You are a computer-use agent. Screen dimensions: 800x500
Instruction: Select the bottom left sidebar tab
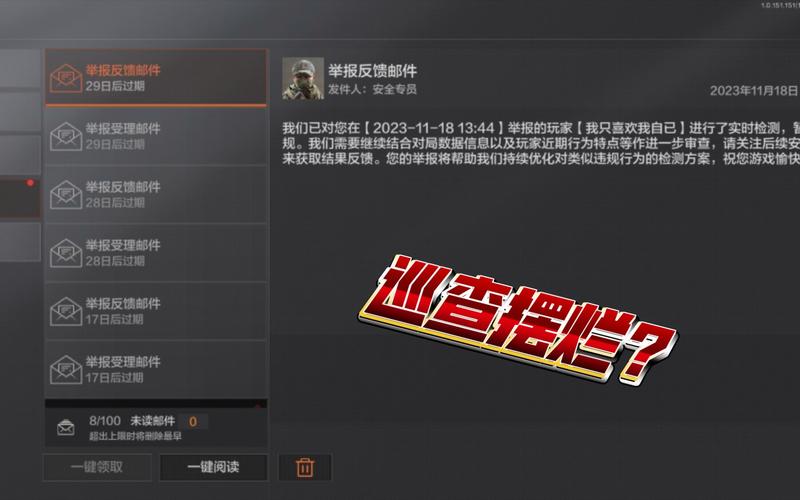[x=20, y=242]
